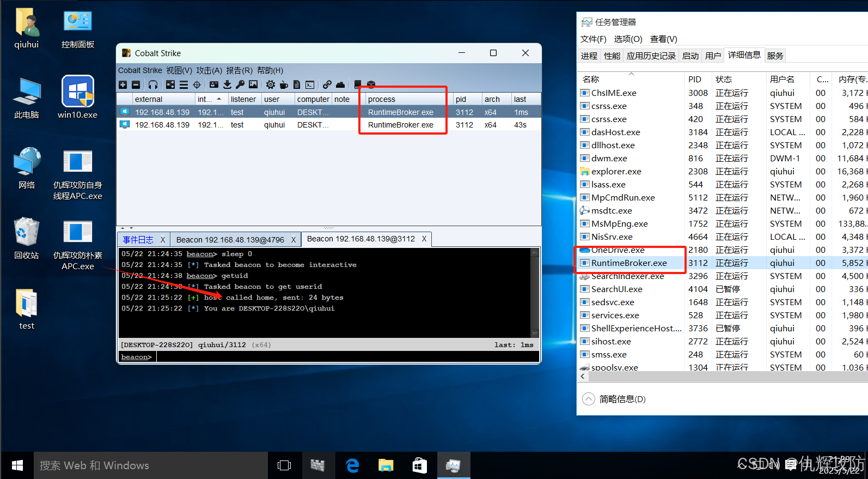The image size is (868, 479).
Task: Switch to Task Manager 进程 tab
Action: click(589, 56)
